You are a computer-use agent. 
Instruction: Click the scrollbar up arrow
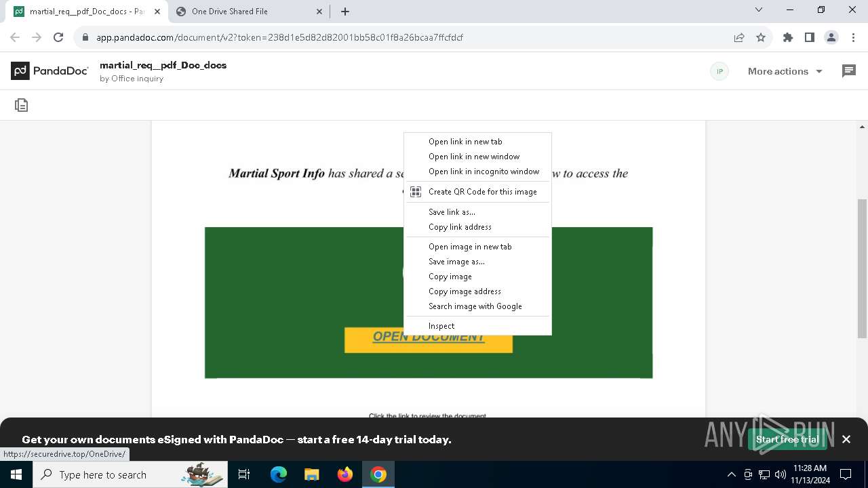click(863, 127)
